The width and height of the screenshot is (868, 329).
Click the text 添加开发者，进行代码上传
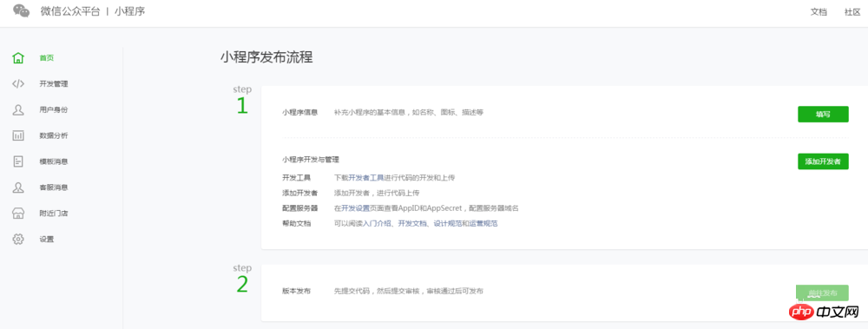(377, 193)
